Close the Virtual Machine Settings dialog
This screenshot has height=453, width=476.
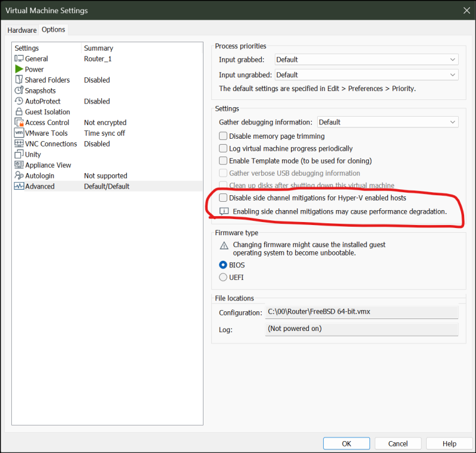pos(467,10)
